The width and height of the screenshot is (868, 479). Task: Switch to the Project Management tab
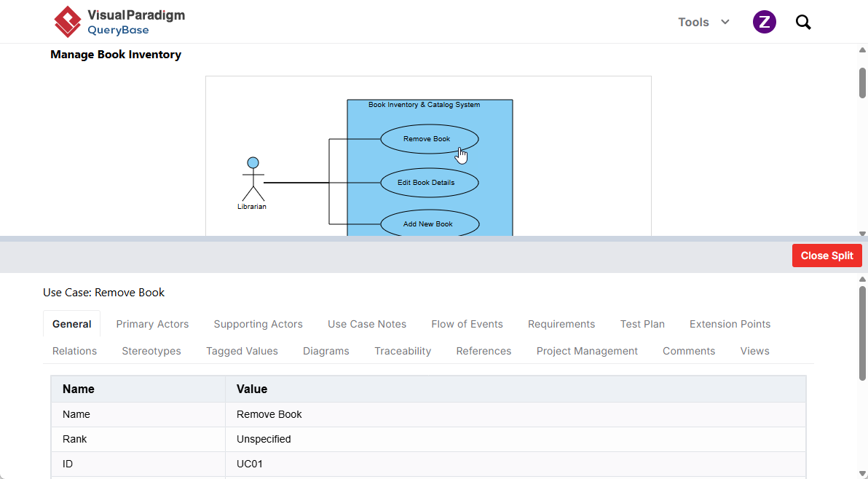pyautogui.click(x=587, y=351)
